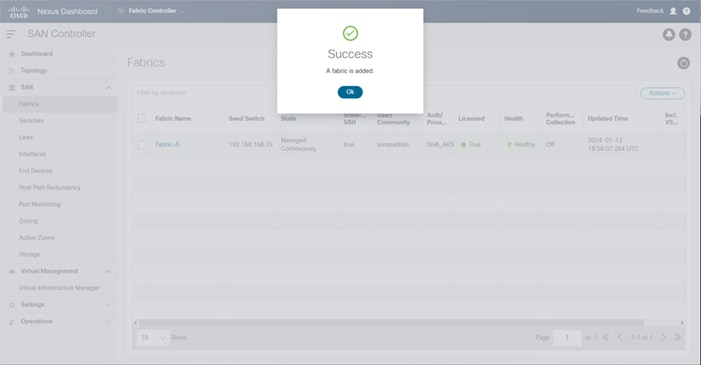Go to last page arrow
Screen dimensions: 701x365
pos(678,338)
